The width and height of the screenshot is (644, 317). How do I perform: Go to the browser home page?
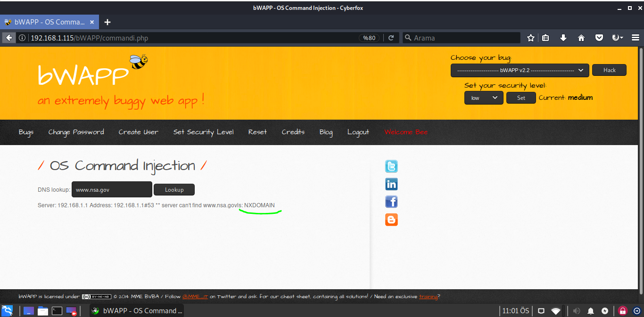click(x=581, y=38)
